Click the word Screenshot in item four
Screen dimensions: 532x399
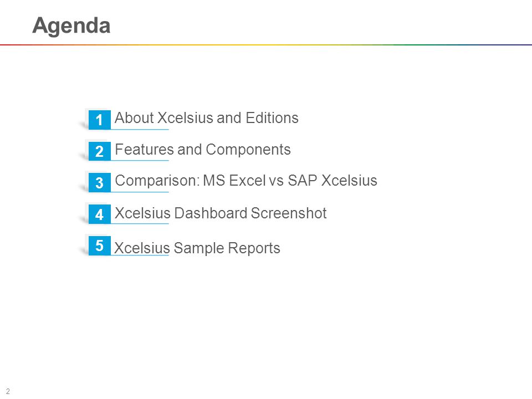click(289, 213)
